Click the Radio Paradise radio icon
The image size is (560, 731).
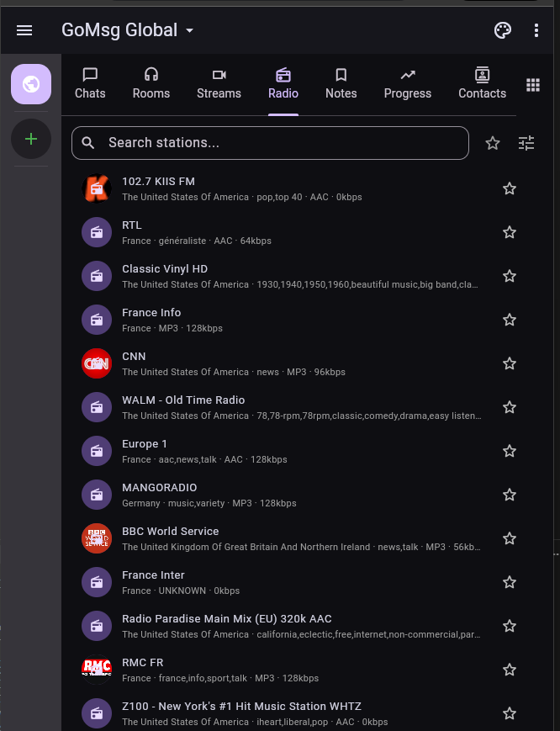(x=97, y=626)
